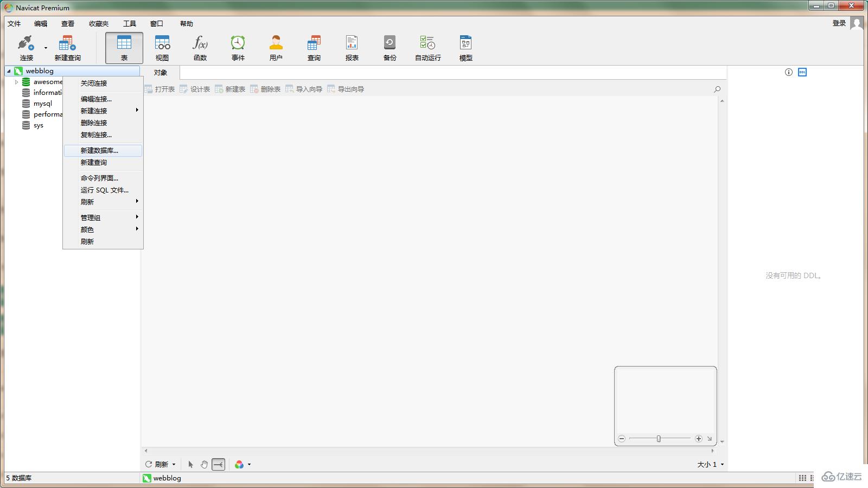Expand 管理组 submenu in context menu
The width and height of the screenshot is (868, 488).
point(103,217)
